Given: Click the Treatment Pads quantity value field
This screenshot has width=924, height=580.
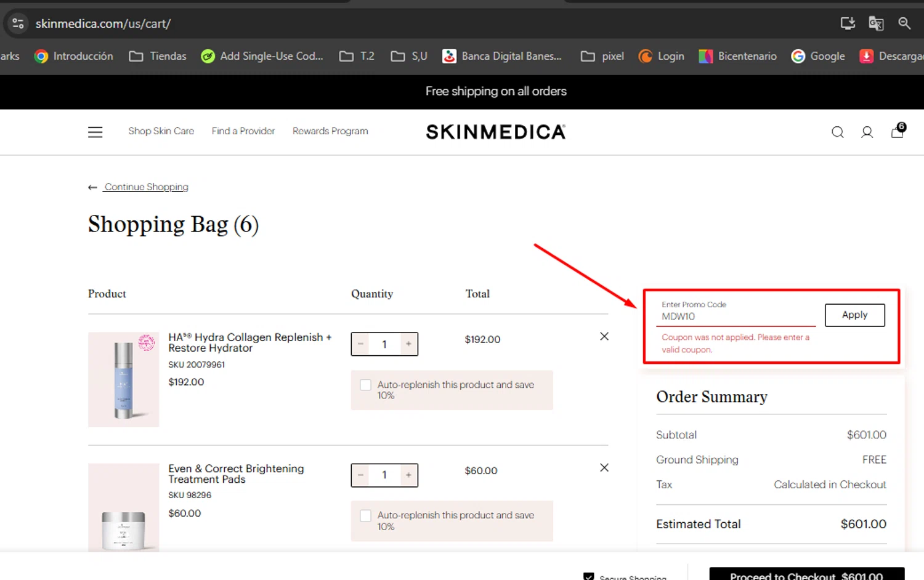Looking at the screenshot, I should point(384,475).
